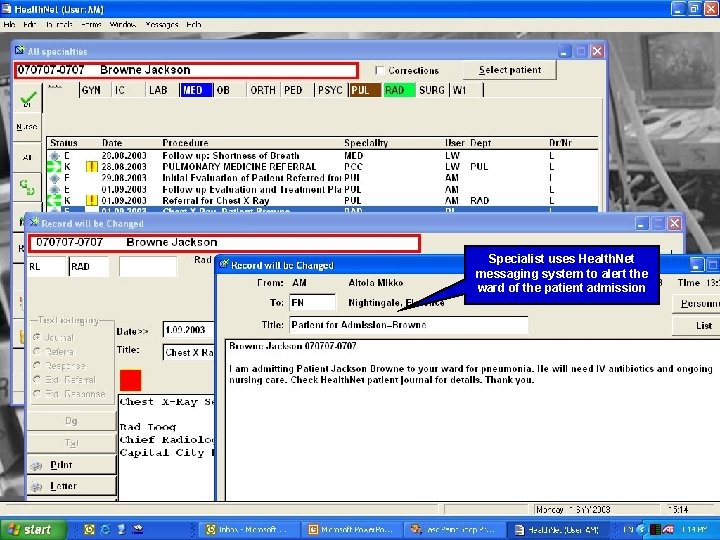Switch to the SURG specialty tab
The width and height of the screenshot is (720, 540).
(x=433, y=90)
